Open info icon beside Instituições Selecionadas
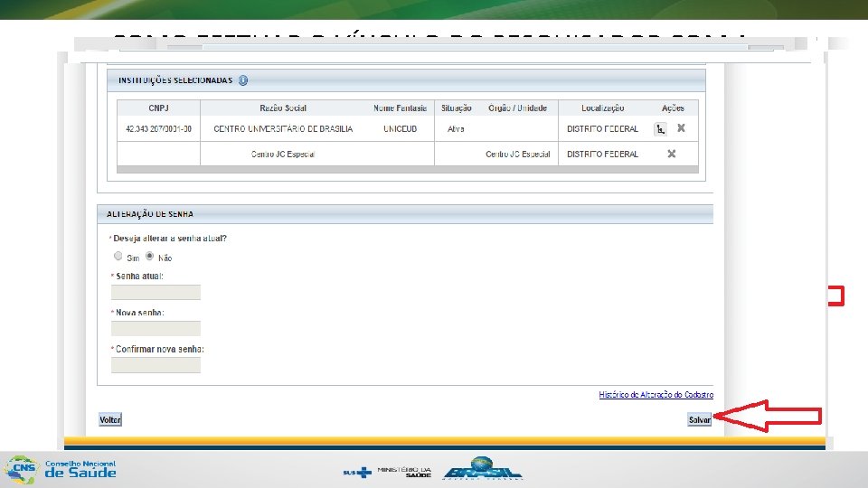Viewport: 868px width, 488px height. (x=243, y=80)
